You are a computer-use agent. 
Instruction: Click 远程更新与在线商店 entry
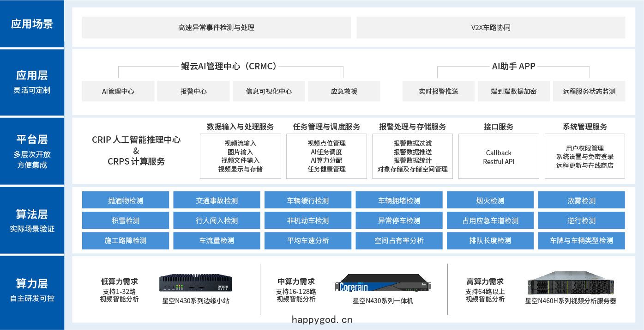coord(585,165)
